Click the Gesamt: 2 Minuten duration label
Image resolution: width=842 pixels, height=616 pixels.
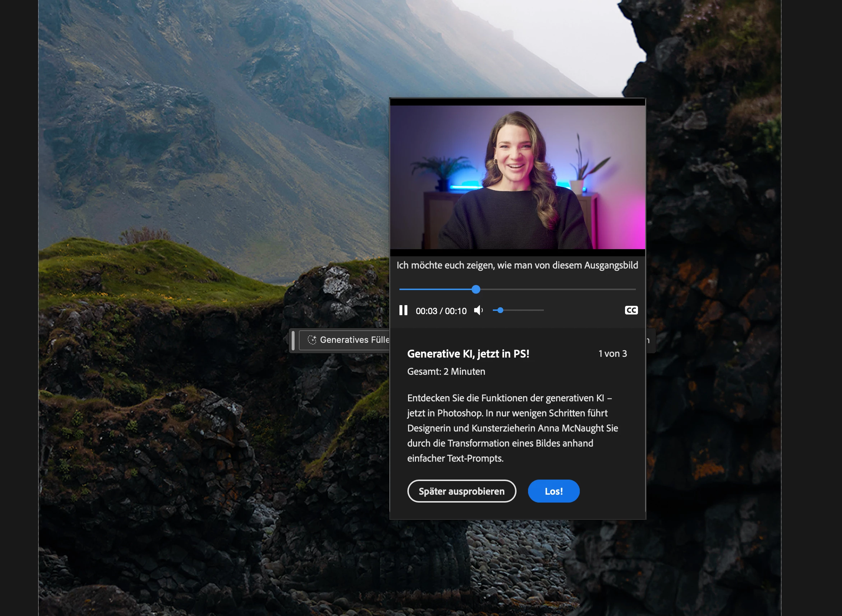click(x=446, y=372)
